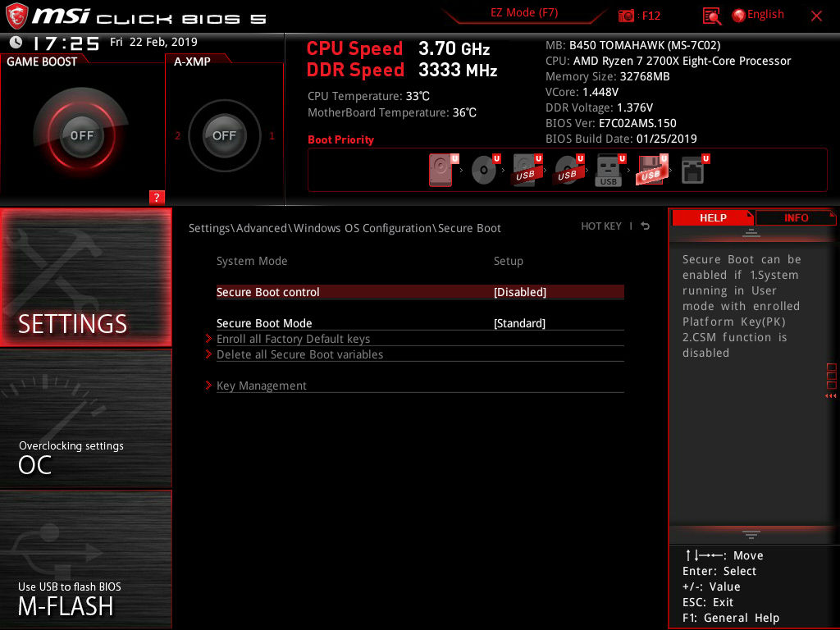The height and width of the screenshot is (630, 840).
Task: Select the USB key device in Boot Priority
Action: pyautogui.click(x=607, y=170)
